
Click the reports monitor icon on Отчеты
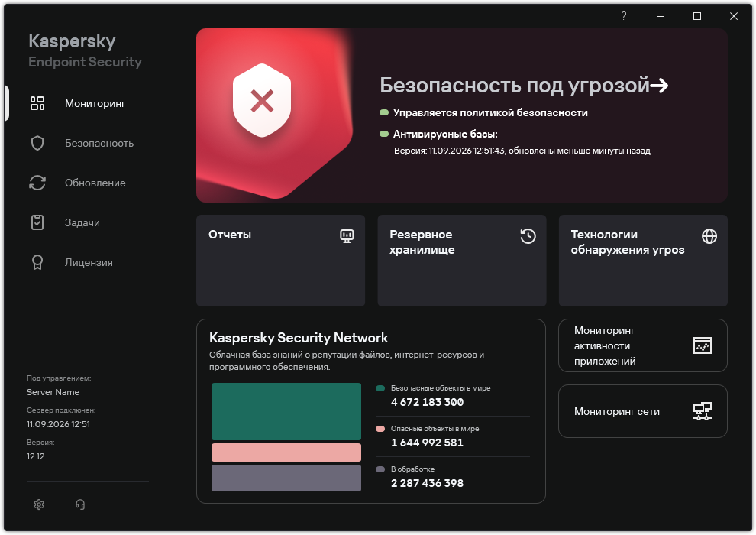coord(347,236)
